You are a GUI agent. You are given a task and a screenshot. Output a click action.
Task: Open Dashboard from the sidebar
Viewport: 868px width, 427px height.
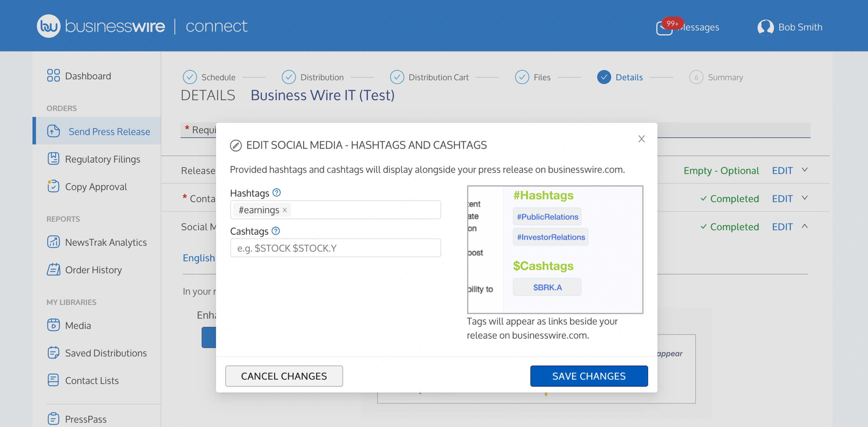click(x=88, y=76)
